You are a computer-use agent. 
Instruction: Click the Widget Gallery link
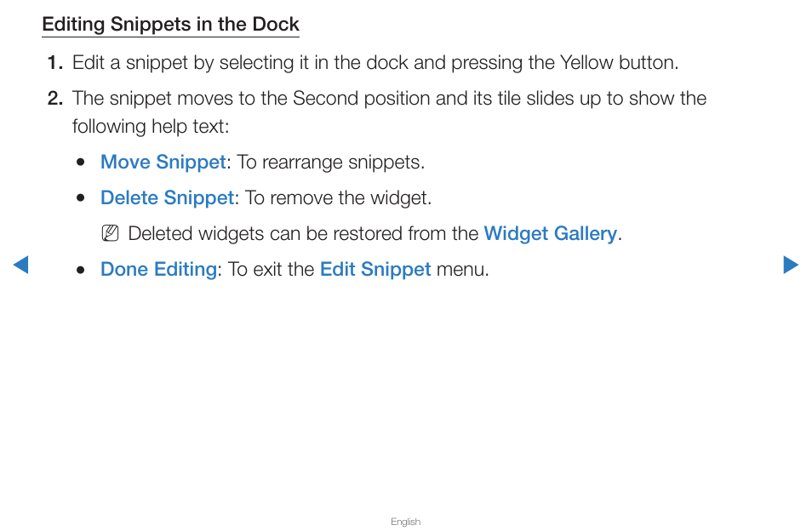(551, 233)
